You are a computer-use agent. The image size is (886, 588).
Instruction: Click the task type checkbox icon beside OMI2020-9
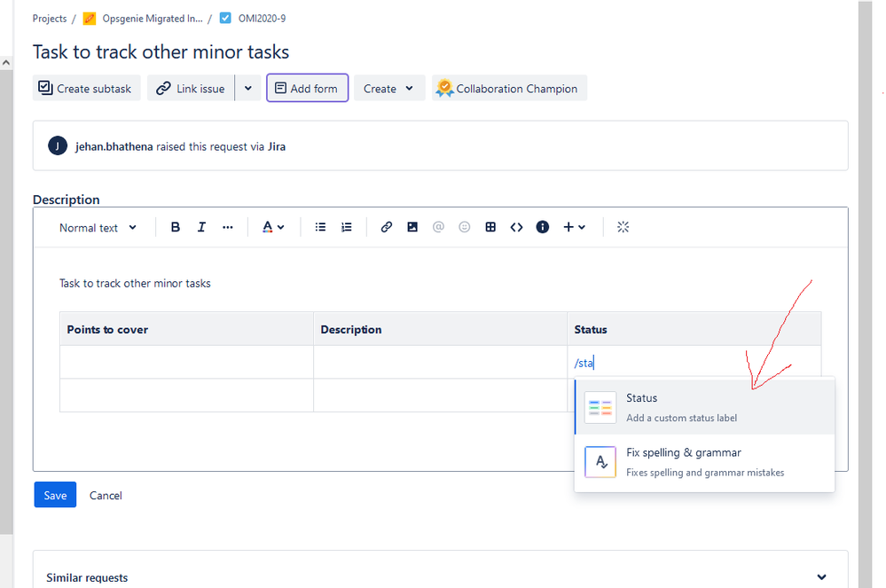pos(225,18)
